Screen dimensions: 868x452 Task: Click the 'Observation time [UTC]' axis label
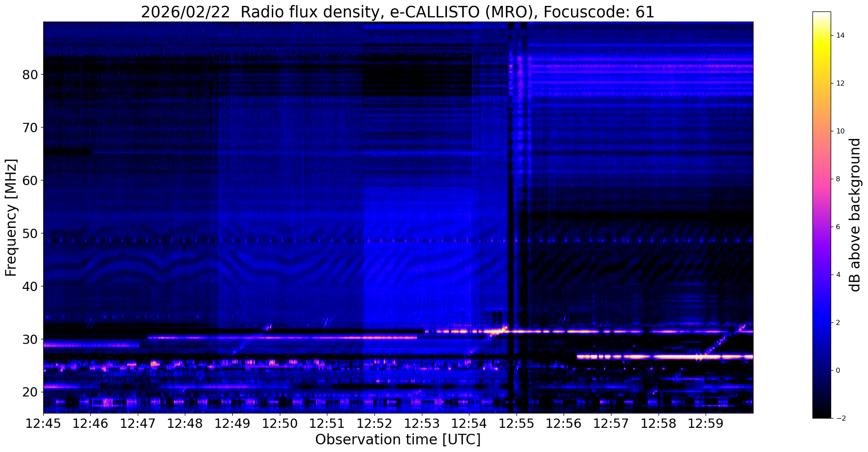[x=398, y=440]
